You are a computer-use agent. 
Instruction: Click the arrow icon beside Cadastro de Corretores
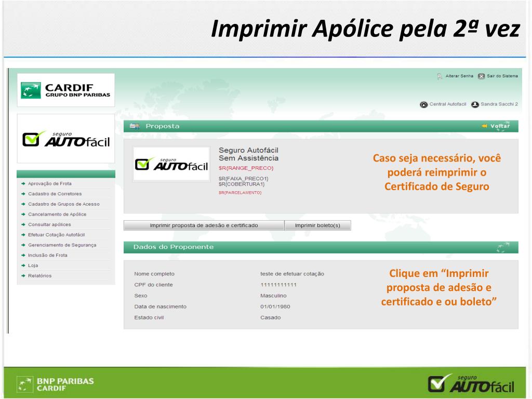coord(23,194)
